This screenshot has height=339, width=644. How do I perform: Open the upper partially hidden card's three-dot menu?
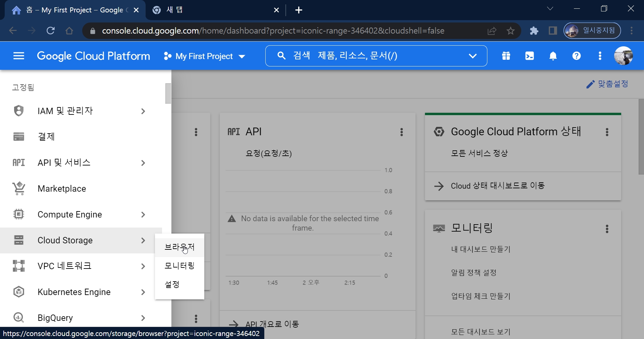click(196, 132)
